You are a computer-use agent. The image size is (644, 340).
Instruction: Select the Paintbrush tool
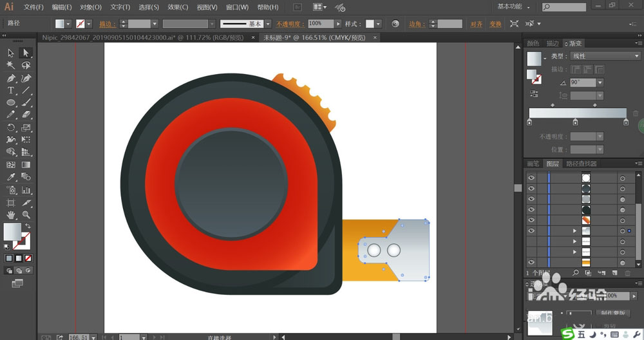(x=26, y=102)
